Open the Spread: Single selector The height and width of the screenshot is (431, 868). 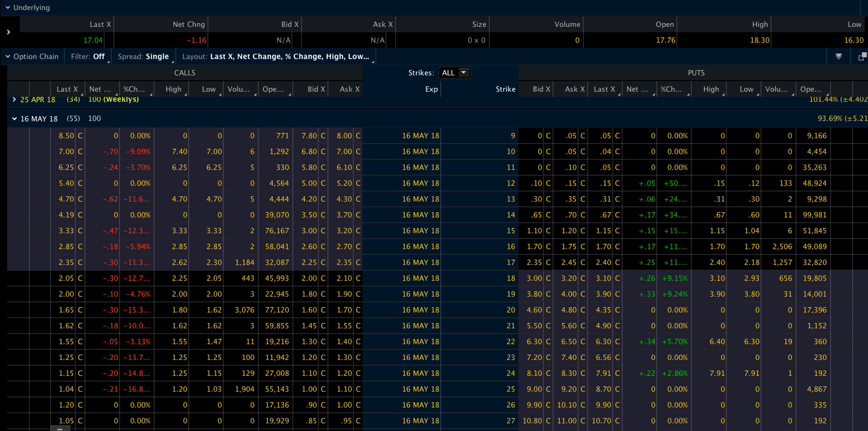pyautogui.click(x=144, y=57)
